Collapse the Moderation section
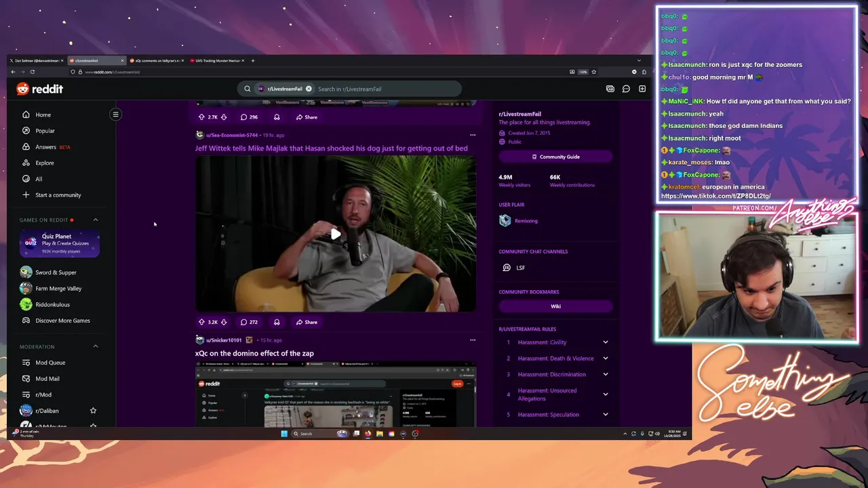868x488 pixels. [x=96, y=346]
